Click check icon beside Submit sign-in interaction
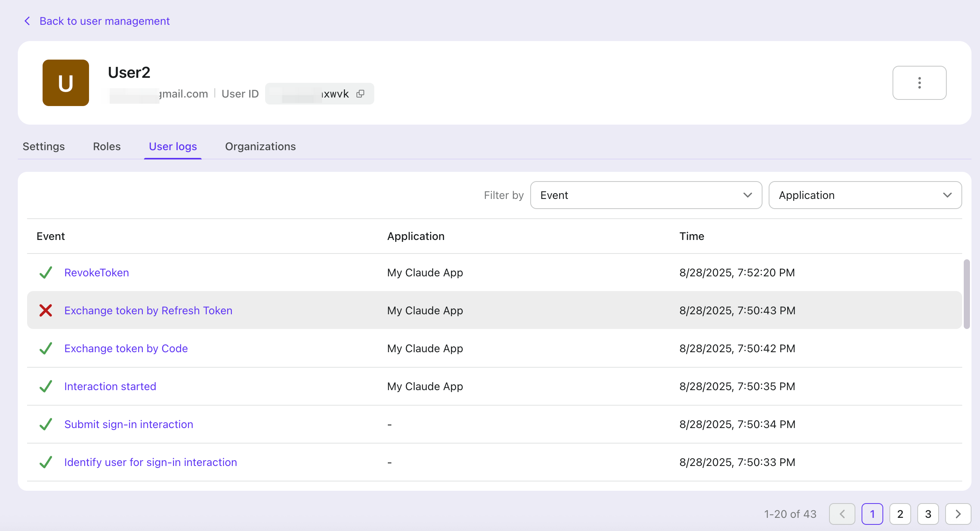This screenshot has width=980, height=531. click(x=46, y=424)
